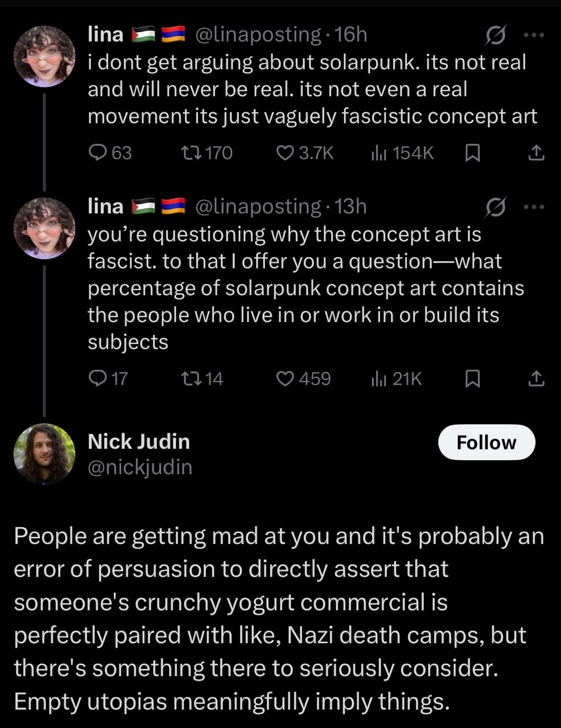Bookmark the first lina tweet
This screenshot has width=561, height=728.
point(472,152)
